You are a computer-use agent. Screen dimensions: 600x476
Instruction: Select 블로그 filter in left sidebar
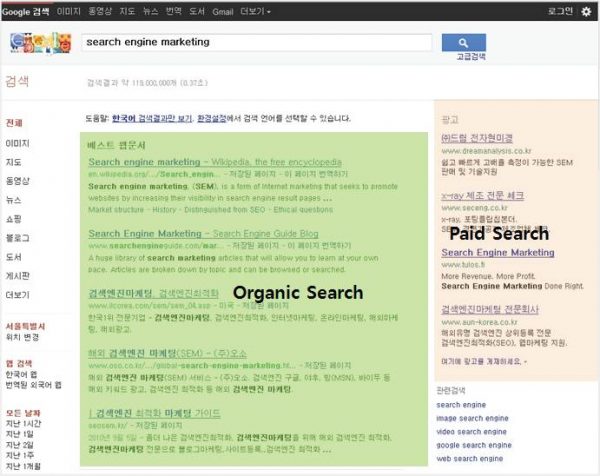(18, 238)
